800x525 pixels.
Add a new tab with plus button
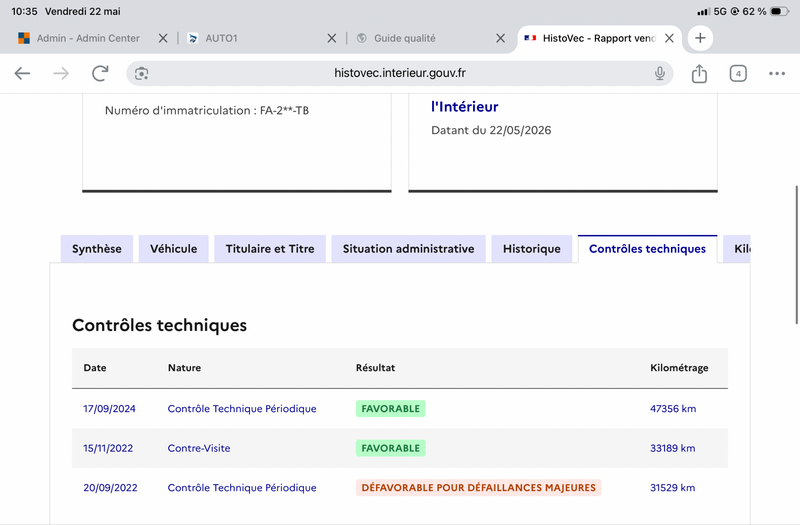[x=700, y=38]
